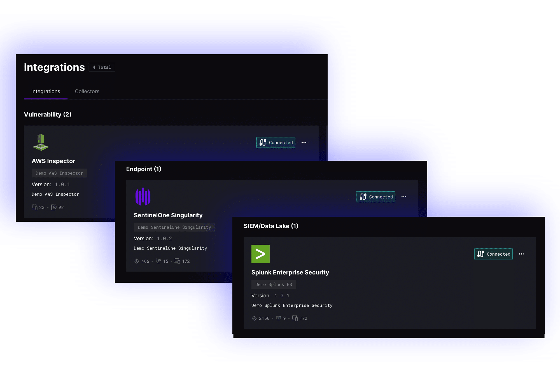Click the Demo AWS Inspector tag
The width and height of the screenshot is (560, 392).
point(59,173)
